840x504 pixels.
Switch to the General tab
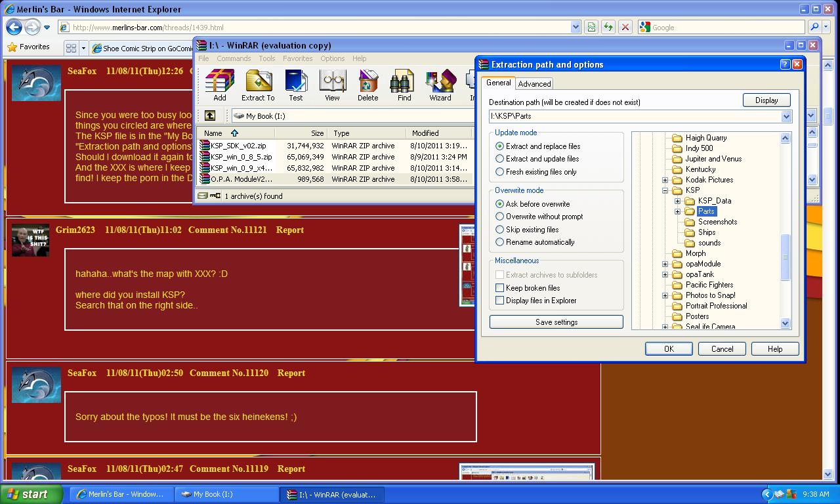pyautogui.click(x=498, y=83)
